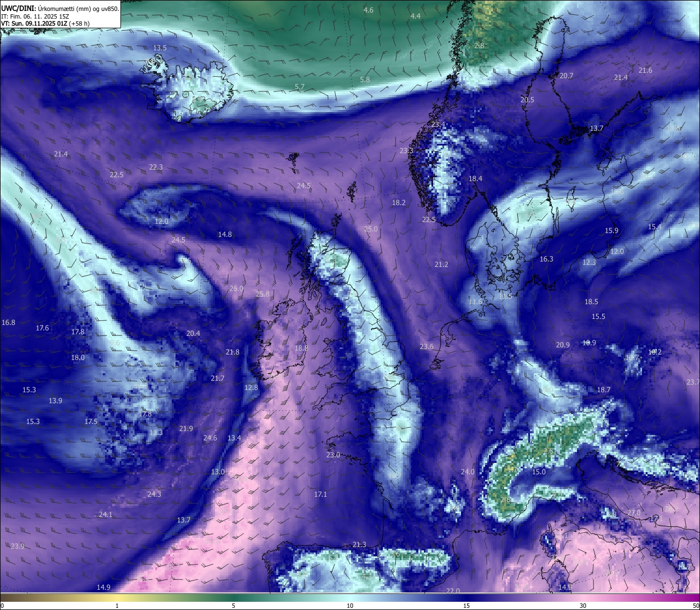Click the value 25.0 northeast of Scotland
The image size is (700, 610).
point(371,229)
